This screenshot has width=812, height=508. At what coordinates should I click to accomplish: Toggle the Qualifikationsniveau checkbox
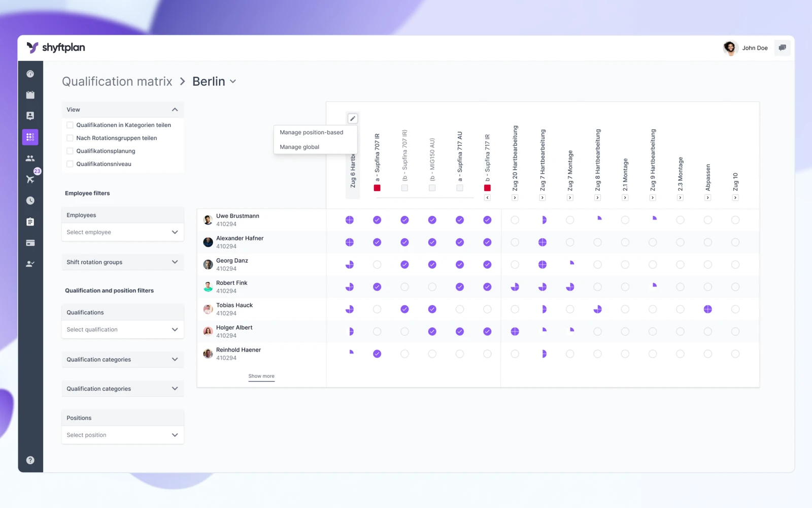coord(70,164)
